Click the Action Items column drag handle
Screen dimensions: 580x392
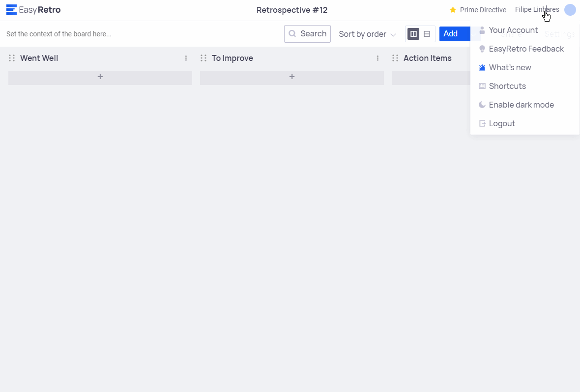click(x=395, y=58)
